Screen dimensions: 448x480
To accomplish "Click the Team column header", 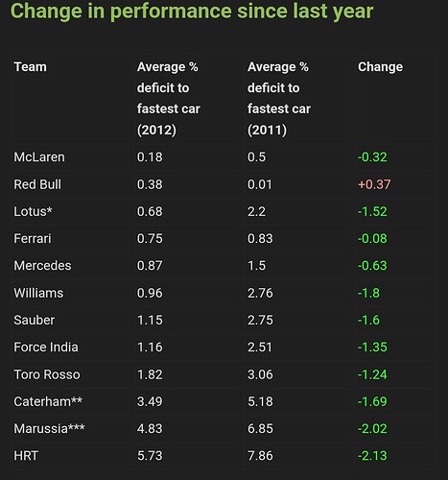I will point(30,67).
